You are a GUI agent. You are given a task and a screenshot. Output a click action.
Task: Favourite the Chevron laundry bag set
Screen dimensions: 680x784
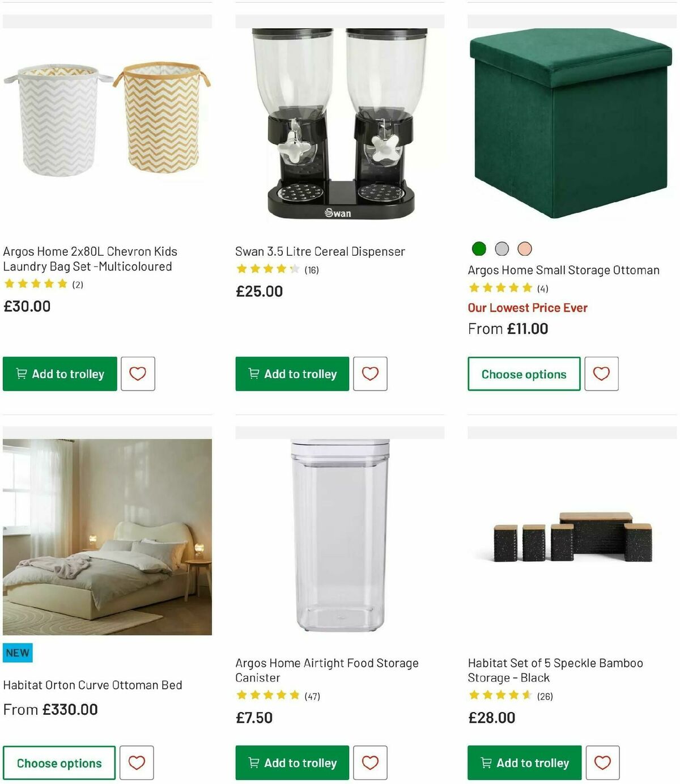[138, 374]
